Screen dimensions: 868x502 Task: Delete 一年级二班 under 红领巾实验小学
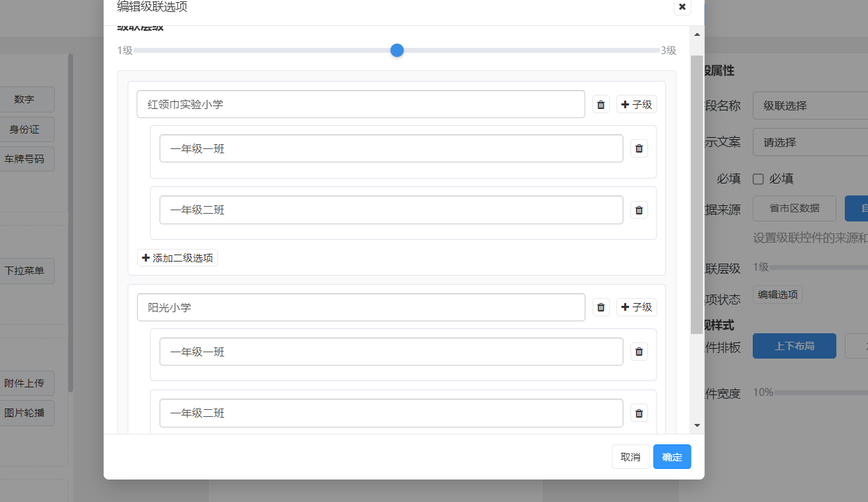click(639, 210)
